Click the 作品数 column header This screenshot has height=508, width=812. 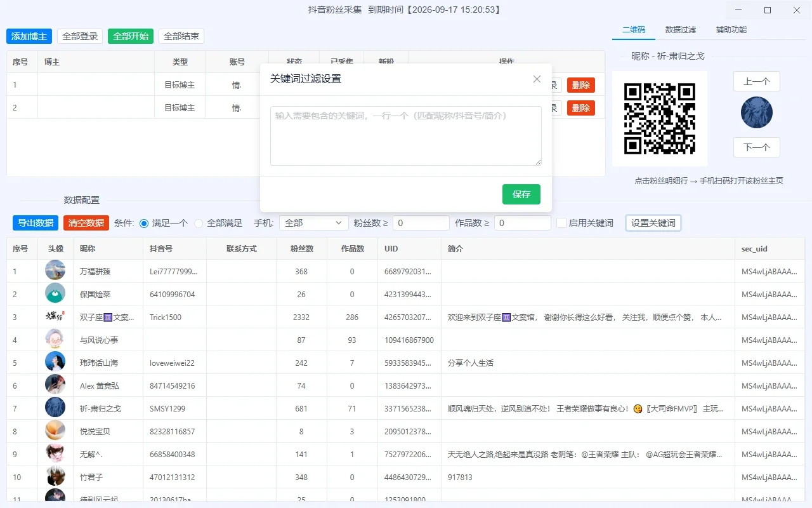352,249
